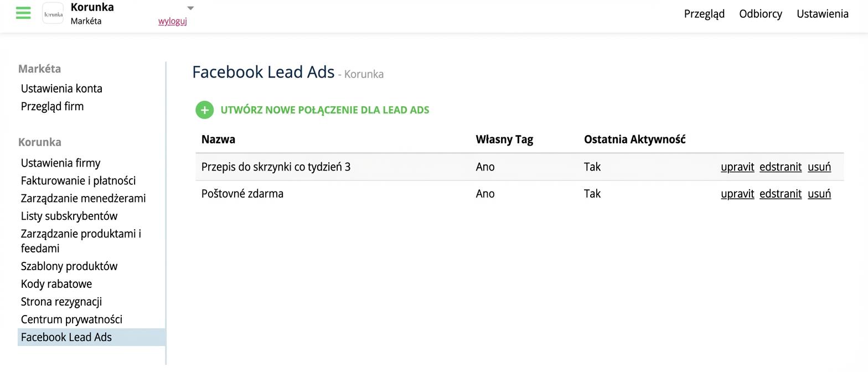
Task: Click the Nazwa column header
Action: tap(218, 139)
